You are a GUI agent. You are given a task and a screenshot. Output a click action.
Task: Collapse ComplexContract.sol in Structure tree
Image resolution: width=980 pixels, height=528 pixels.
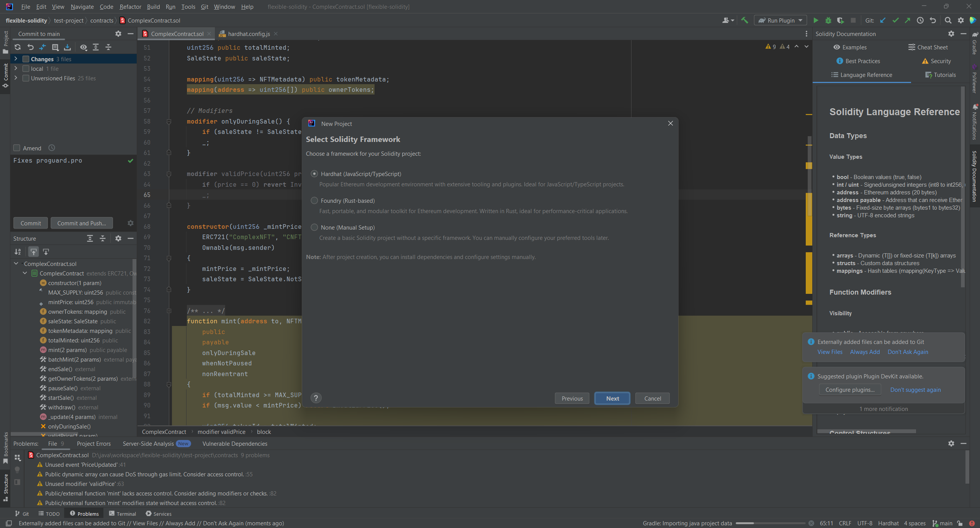pos(16,263)
